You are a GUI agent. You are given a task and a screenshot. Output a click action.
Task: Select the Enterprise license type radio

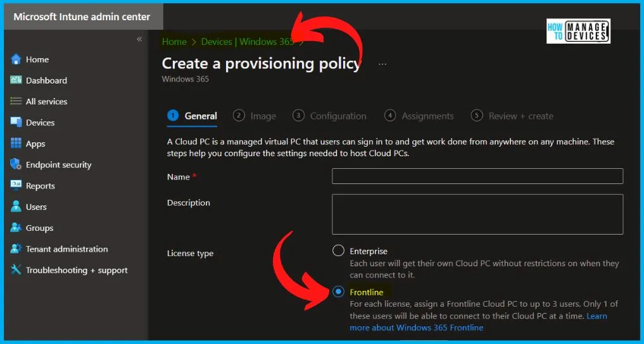(x=338, y=250)
